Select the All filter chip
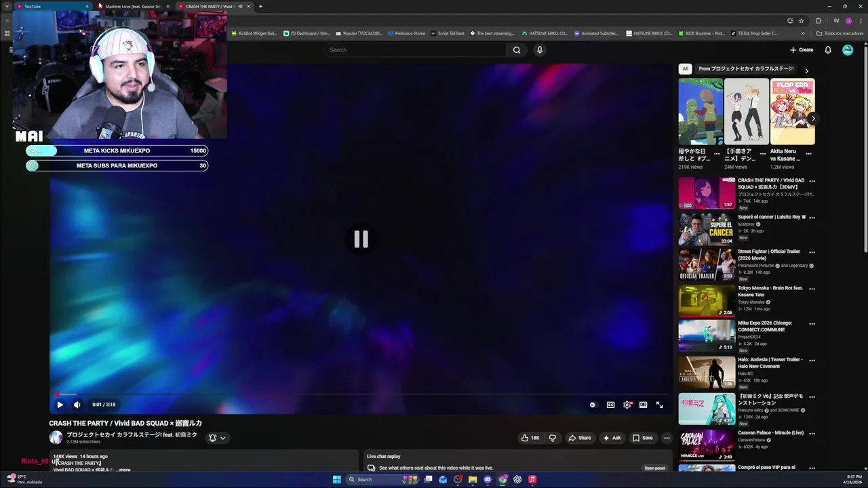Screen dimensions: 868x488 click(685, 68)
